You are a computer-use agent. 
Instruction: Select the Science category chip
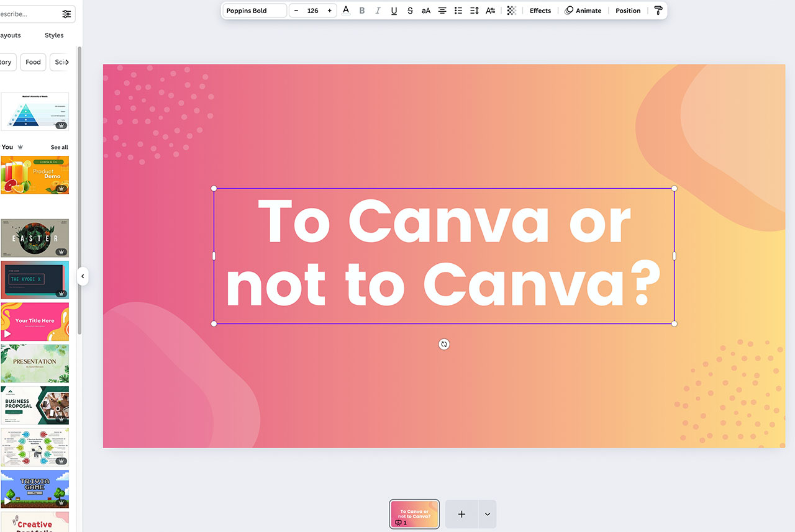point(60,62)
